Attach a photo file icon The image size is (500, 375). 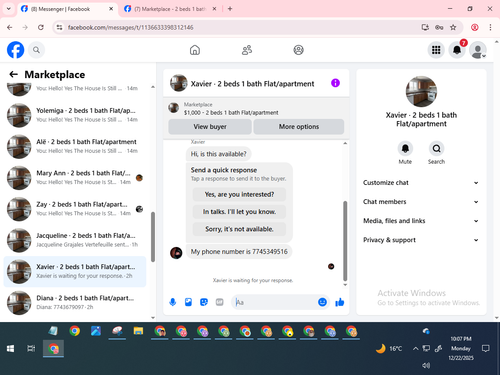(x=188, y=302)
